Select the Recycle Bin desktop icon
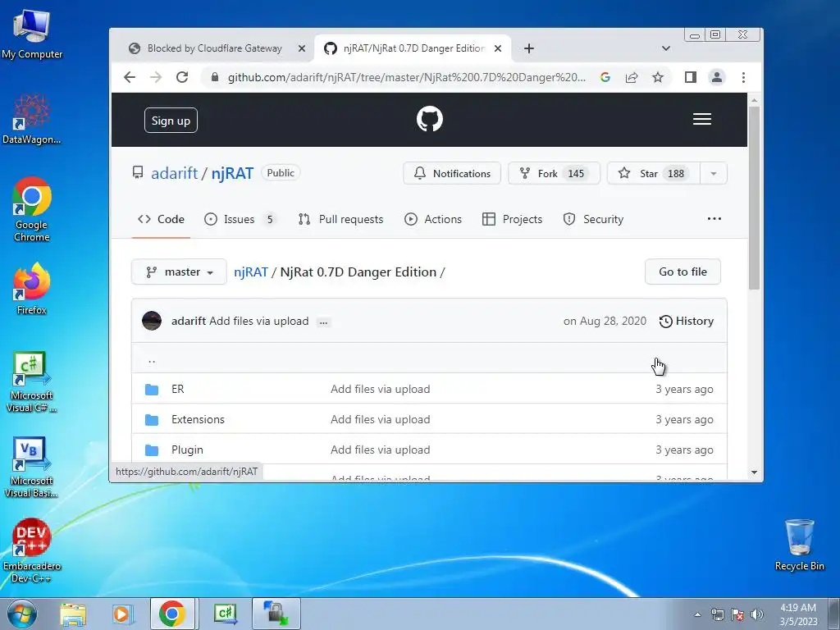 [x=799, y=545]
